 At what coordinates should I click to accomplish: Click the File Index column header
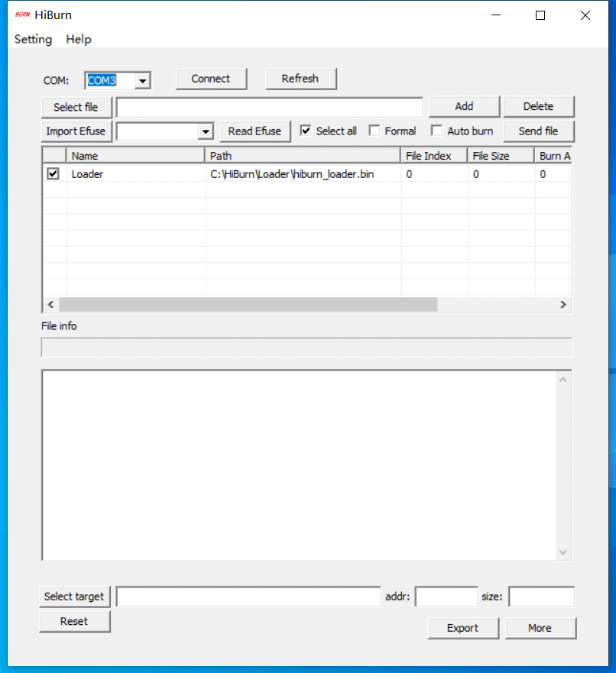(434, 156)
